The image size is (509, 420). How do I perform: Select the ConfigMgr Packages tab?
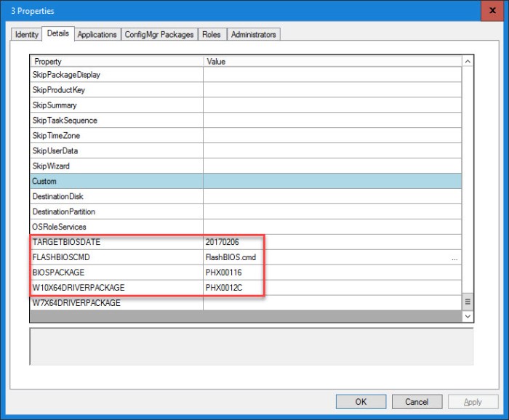click(159, 34)
